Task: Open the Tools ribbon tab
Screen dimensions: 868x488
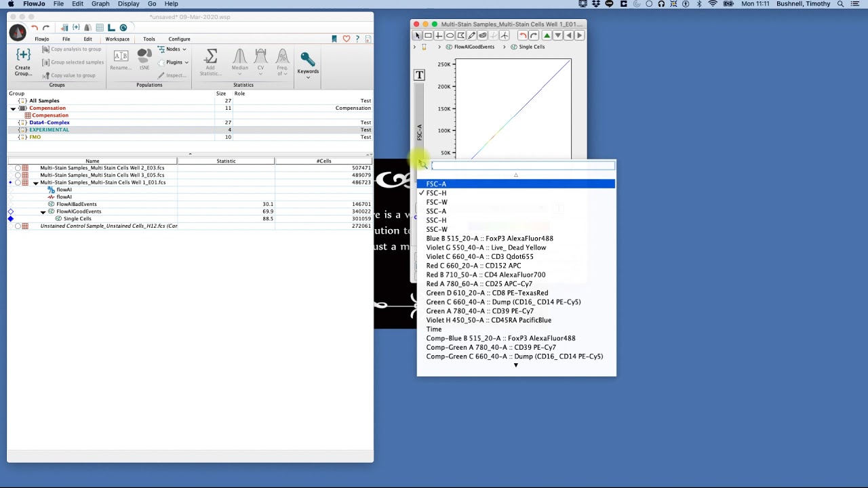Action: pos(149,39)
